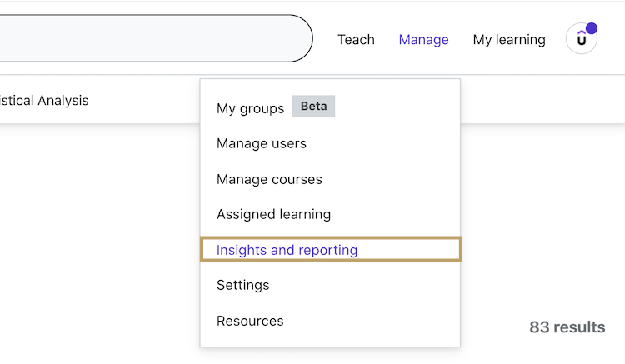This screenshot has width=625, height=364.
Task: Click the 83 results count text
Action: click(x=567, y=327)
